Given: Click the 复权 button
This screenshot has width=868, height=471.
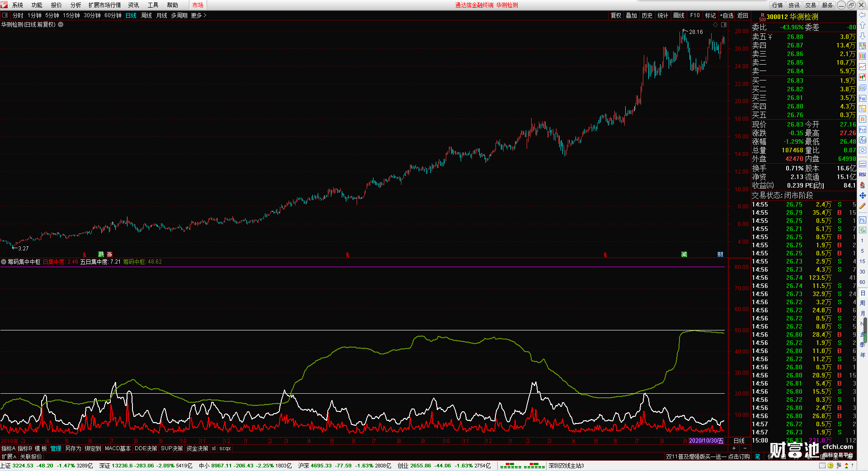Looking at the screenshot, I should click(x=616, y=15).
